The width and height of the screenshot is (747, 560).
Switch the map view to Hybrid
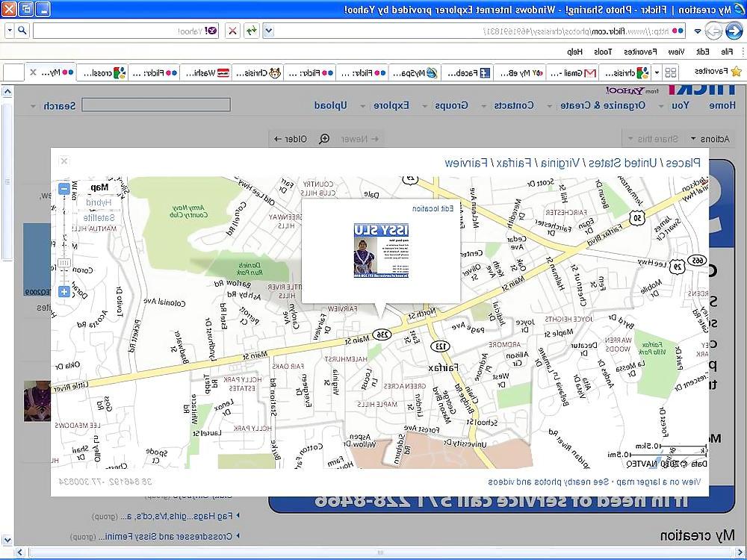click(99, 202)
